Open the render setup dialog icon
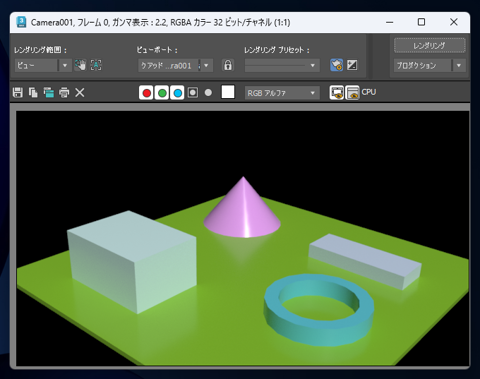The height and width of the screenshot is (379, 480). click(x=337, y=65)
